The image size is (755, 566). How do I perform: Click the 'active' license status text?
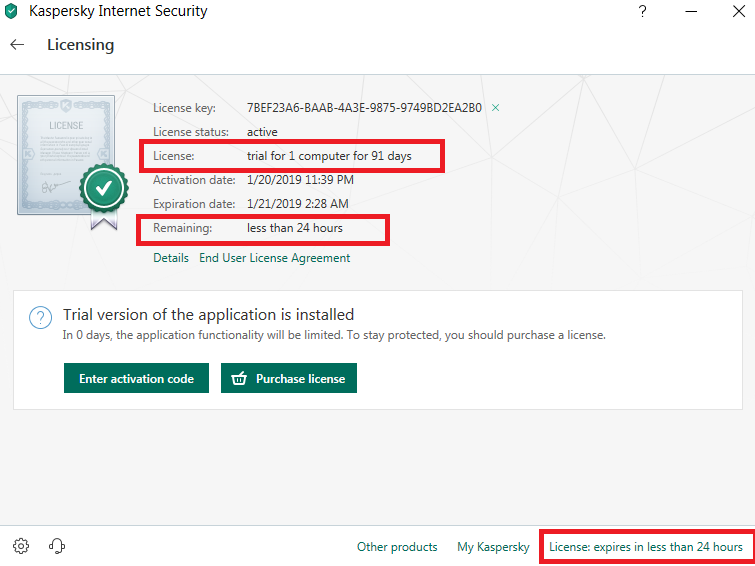tap(262, 132)
